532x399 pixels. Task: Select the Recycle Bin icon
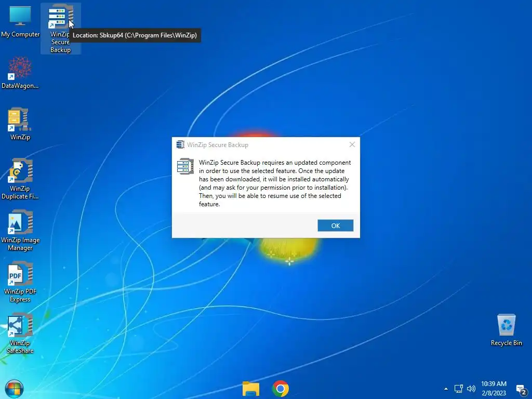click(x=506, y=330)
